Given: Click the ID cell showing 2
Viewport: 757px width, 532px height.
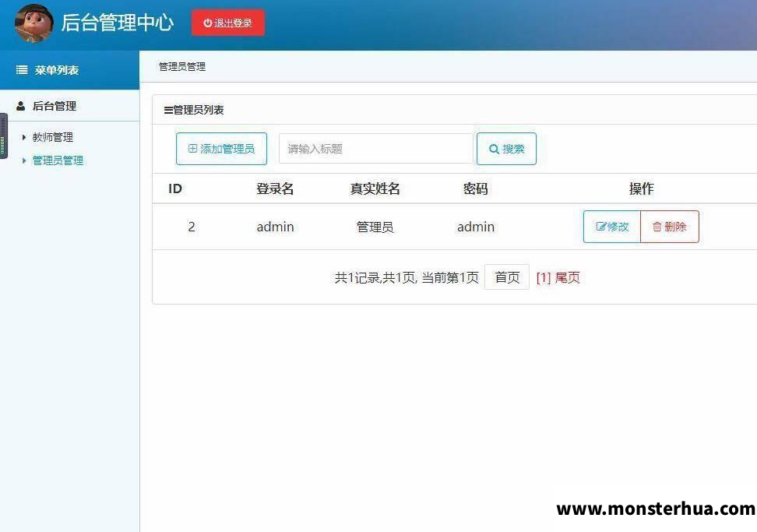Looking at the screenshot, I should (x=192, y=227).
